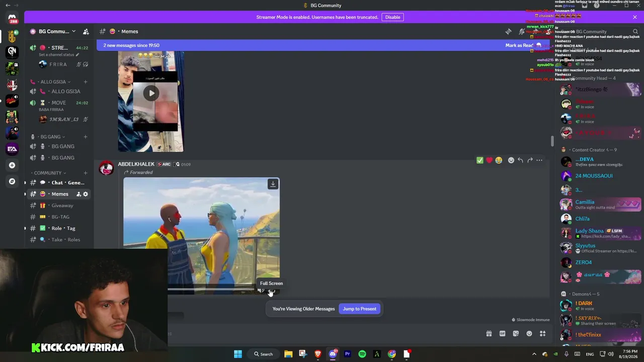
Task: Open the threads icon in channel header
Action: [509, 31]
